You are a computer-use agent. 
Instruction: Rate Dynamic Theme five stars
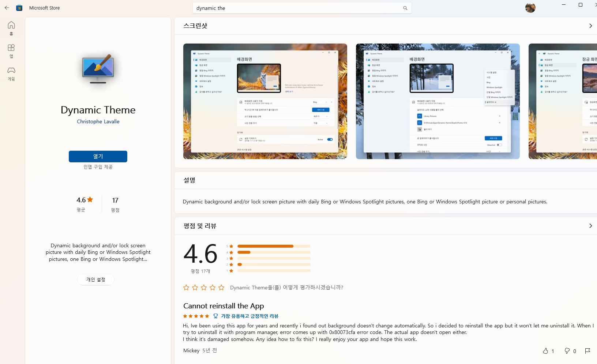[x=221, y=288]
